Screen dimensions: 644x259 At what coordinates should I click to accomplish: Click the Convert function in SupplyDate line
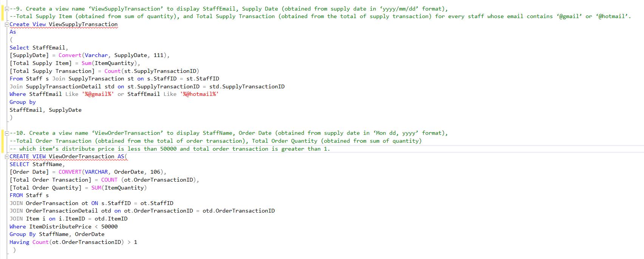pos(70,55)
